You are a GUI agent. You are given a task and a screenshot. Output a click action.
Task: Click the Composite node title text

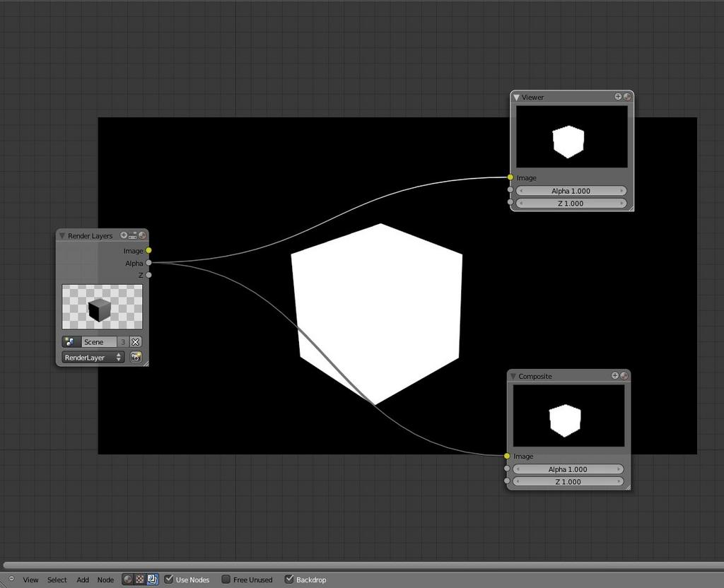pos(535,377)
